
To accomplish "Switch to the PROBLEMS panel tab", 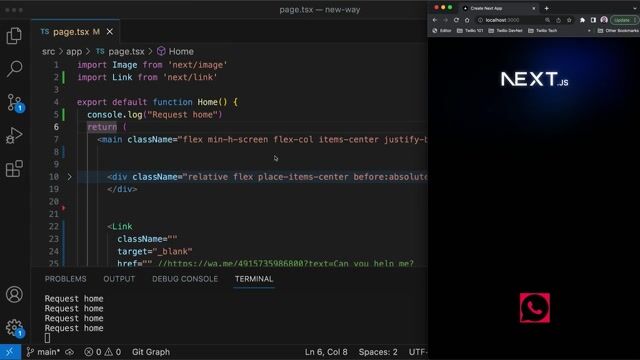I will click(65, 279).
